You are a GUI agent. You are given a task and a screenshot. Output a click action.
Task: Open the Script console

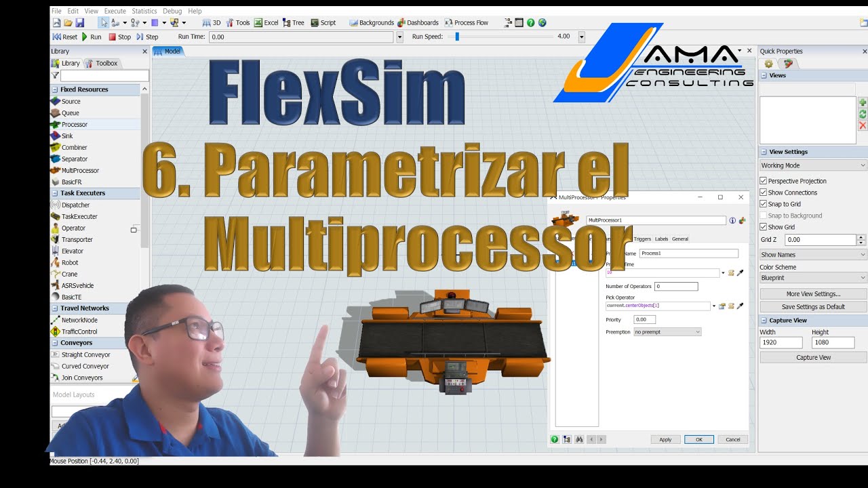pos(323,22)
